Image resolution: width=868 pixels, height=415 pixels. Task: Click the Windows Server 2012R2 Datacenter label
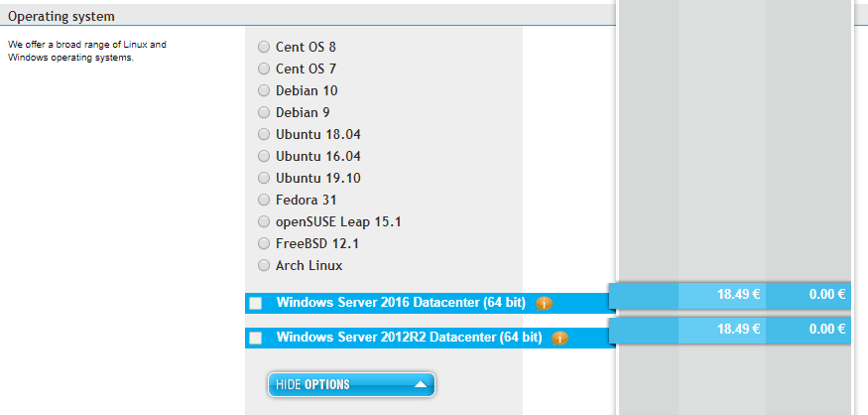[409, 337]
